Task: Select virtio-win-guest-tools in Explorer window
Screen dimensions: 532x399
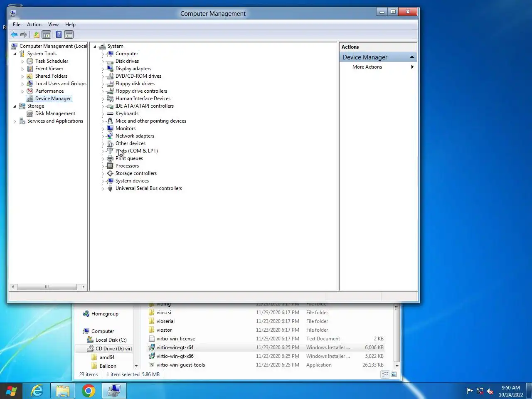Action: tap(180, 365)
